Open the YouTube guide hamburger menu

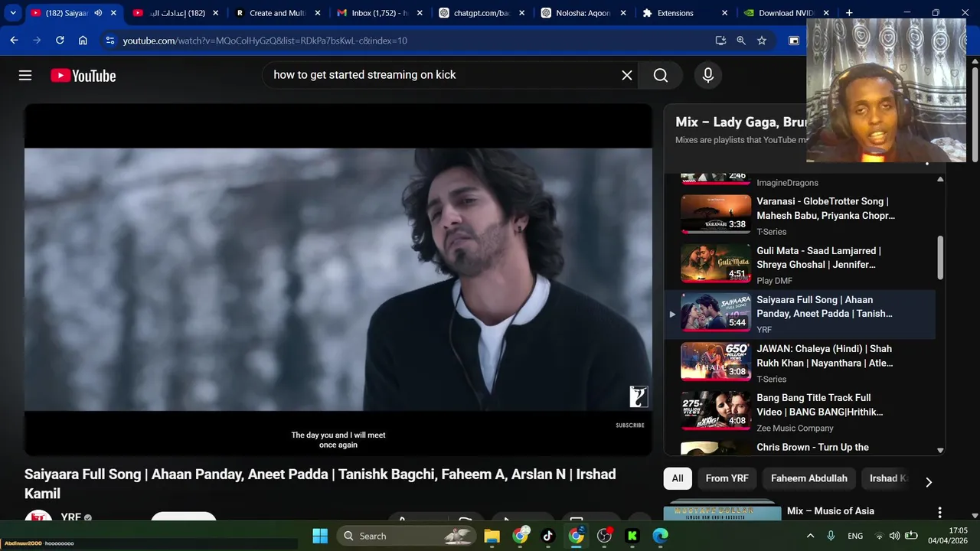(25, 75)
